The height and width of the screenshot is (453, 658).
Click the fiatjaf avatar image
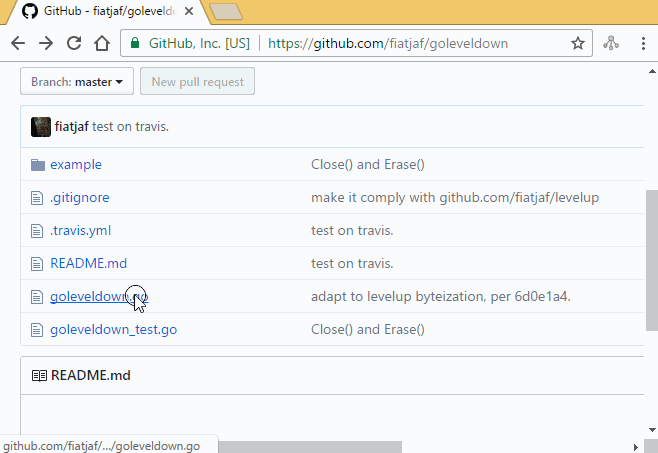click(41, 127)
